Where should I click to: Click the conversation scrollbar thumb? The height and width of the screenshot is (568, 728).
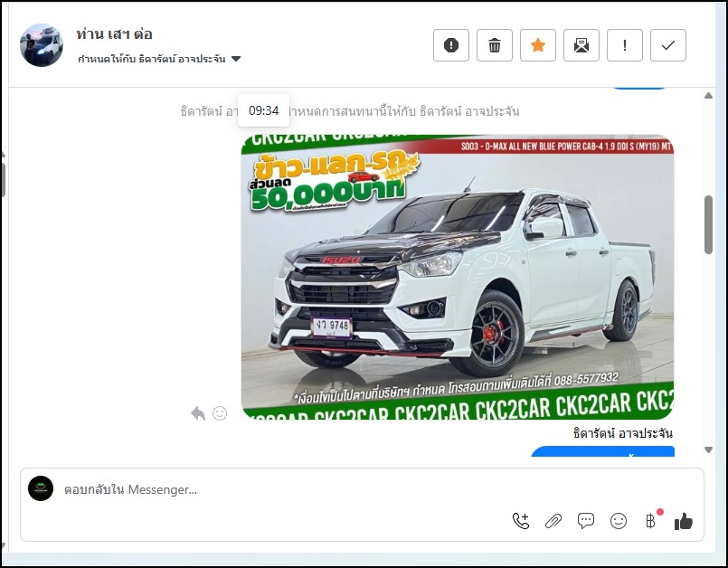click(x=708, y=225)
